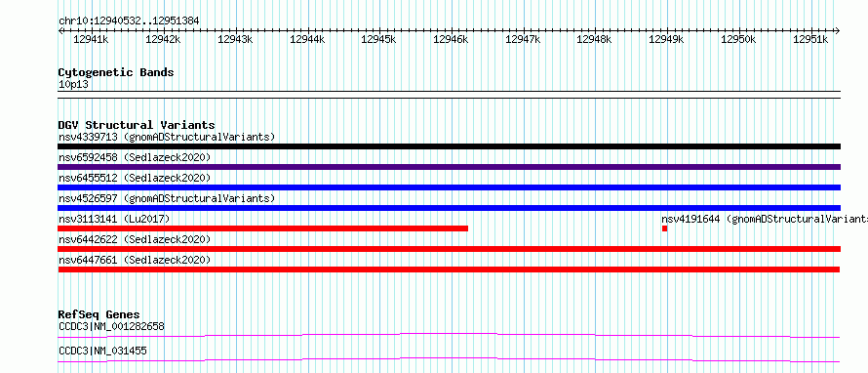Open nsv6447661 (Sedlazeck2020) label
This screenshot has height=373, width=868.
click(x=135, y=260)
